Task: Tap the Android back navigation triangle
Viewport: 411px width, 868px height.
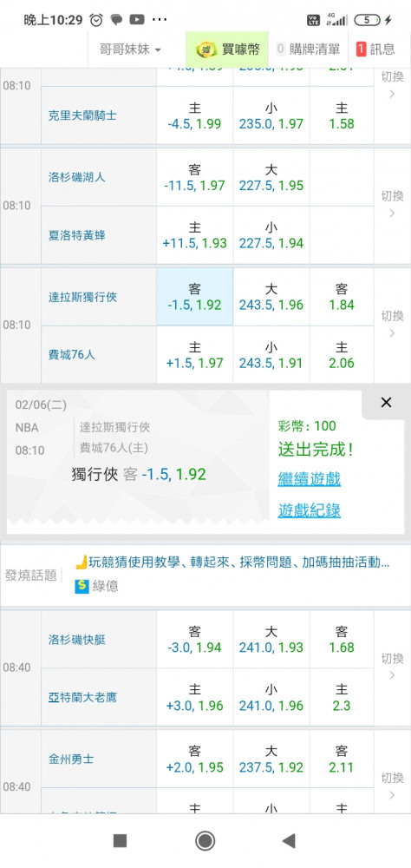Action: (288, 841)
